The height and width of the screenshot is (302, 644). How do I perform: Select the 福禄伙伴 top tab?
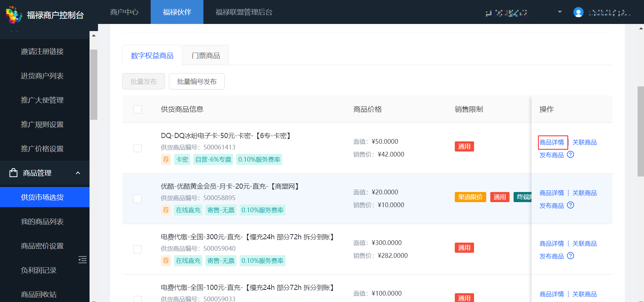177,12
